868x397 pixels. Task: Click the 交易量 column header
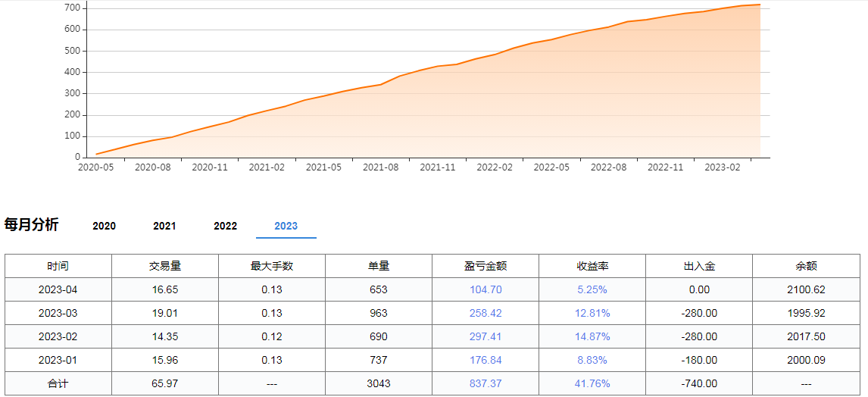165,267
